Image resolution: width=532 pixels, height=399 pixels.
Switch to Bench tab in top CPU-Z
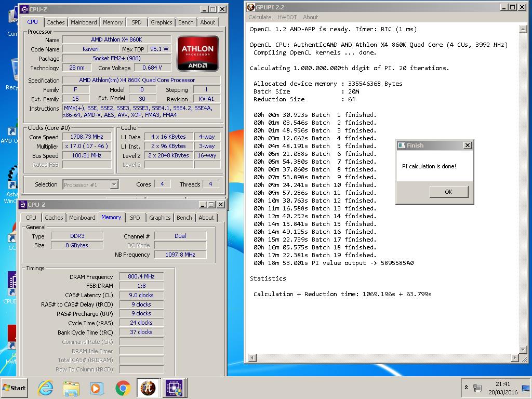(x=186, y=22)
